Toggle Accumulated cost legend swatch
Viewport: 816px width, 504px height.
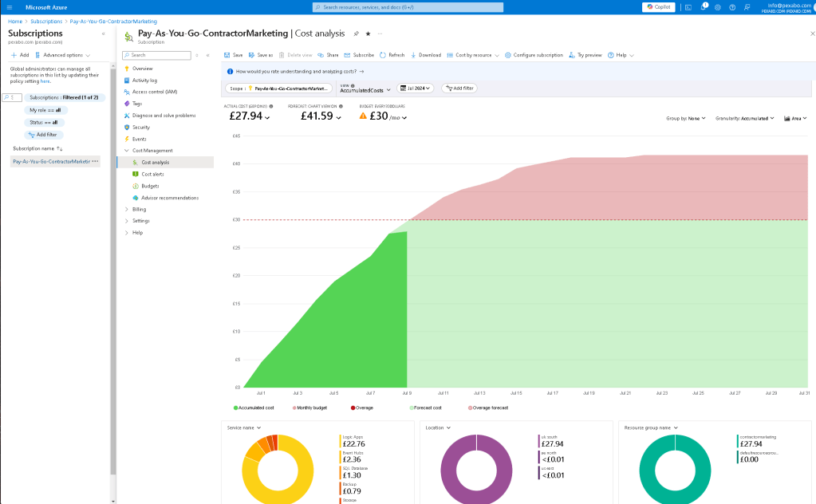click(x=236, y=408)
